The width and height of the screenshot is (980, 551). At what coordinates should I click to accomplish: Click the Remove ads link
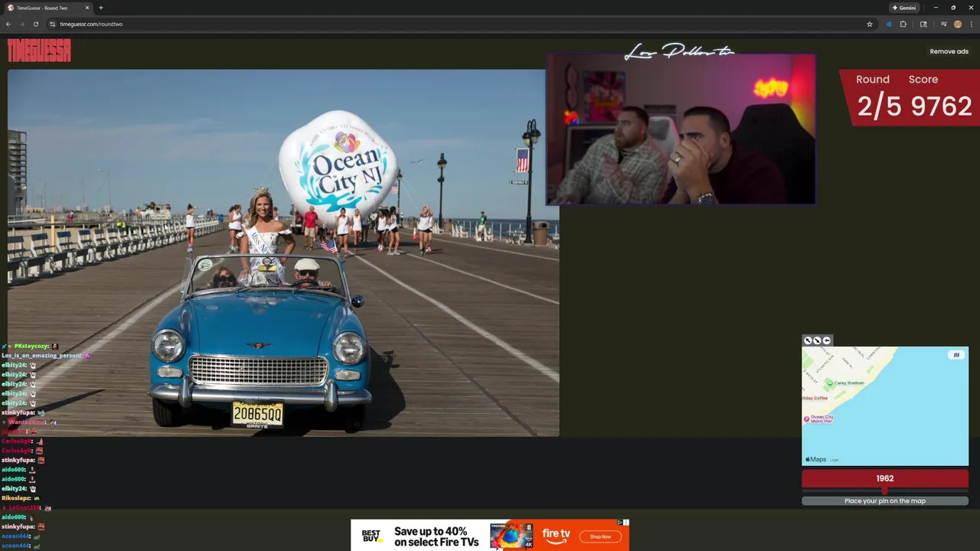coord(949,51)
